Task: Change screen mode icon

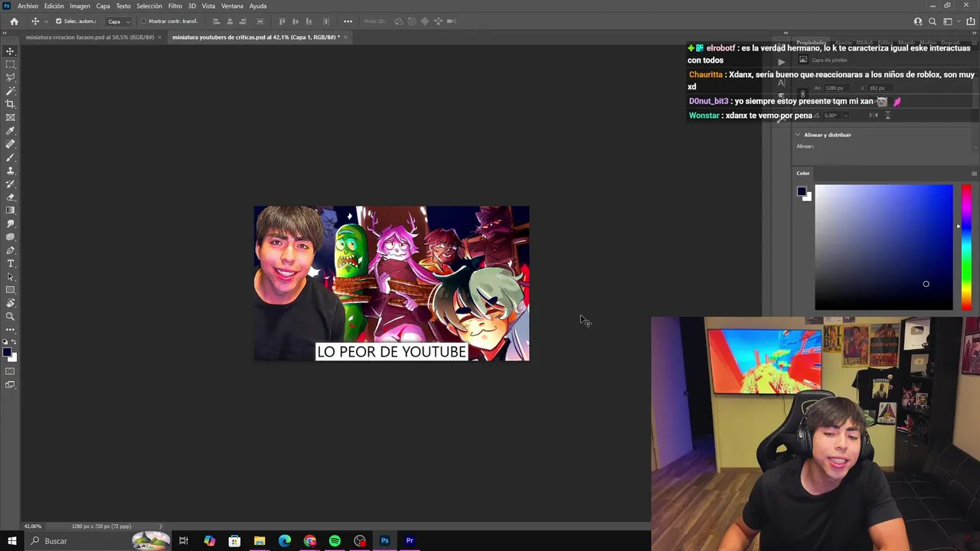Action: click(x=10, y=385)
